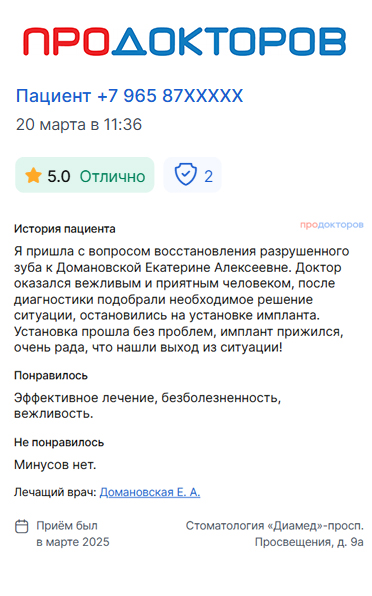The height and width of the screenshot is (596, 372).
Task: Click the Не понравилось heading
Action: pos(59,442)
